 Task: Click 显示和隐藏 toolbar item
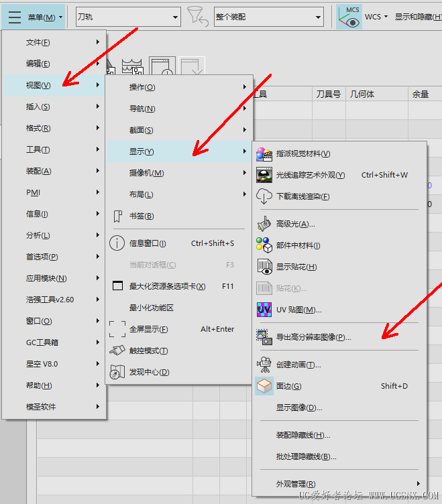[419, 17]
